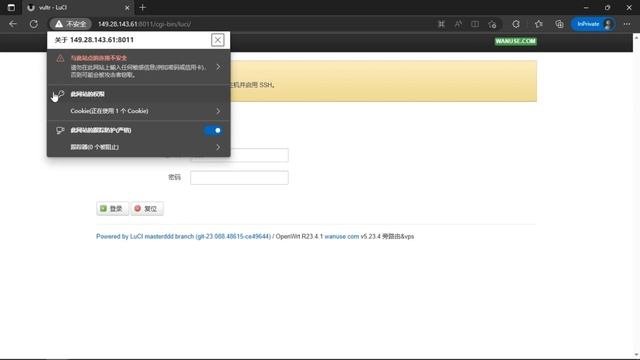Image resolution: width=640 pixels, height=360 pixels.
Task: Click the site permissions key icon
Action: [x=60, y=94]
